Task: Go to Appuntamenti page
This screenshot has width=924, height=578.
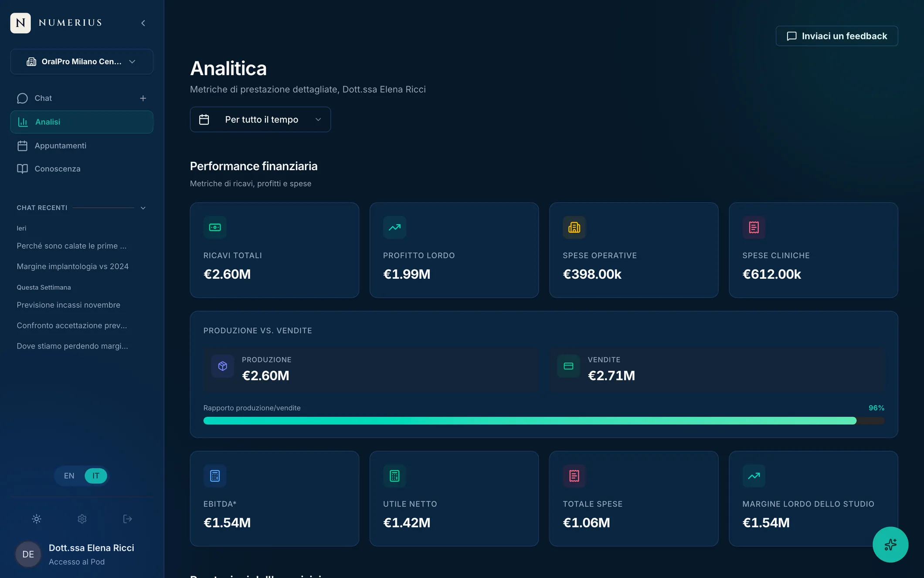Action: (x=82, y=146)
